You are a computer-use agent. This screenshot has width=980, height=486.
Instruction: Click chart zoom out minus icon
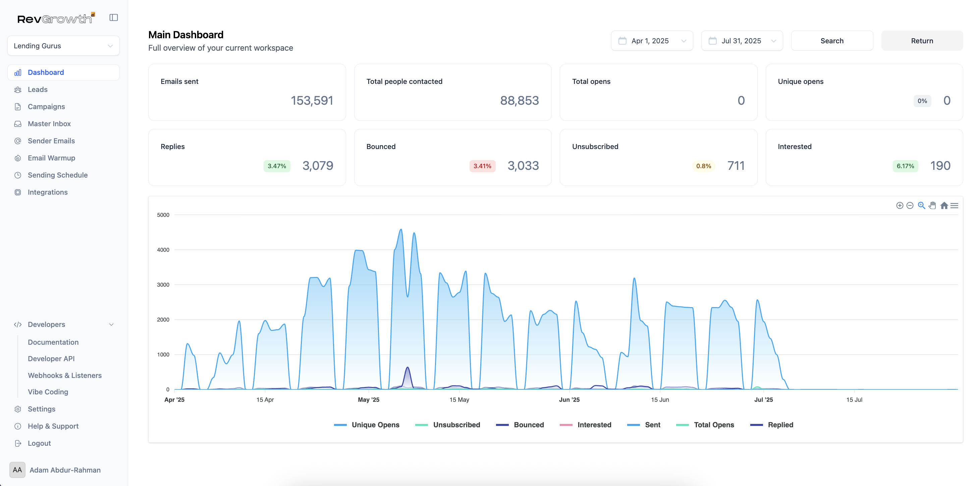[910, 205]
